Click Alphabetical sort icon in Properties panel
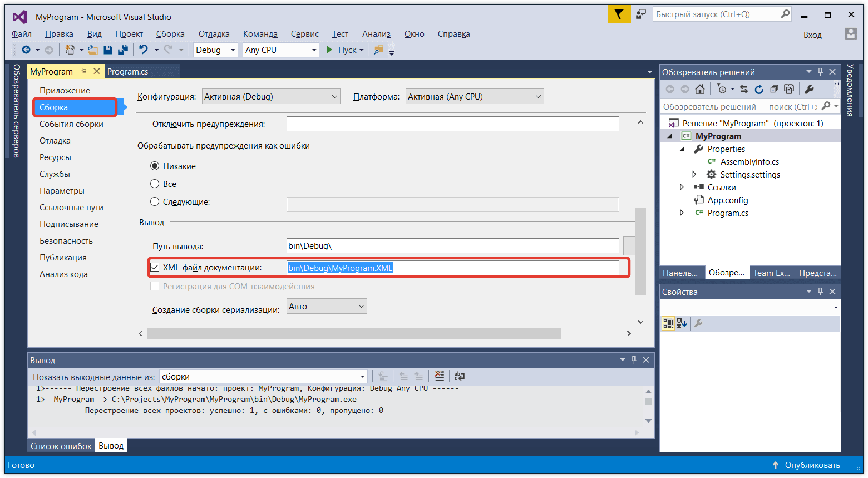The width and height of the screenshot is (868, 478). (682, 323)
